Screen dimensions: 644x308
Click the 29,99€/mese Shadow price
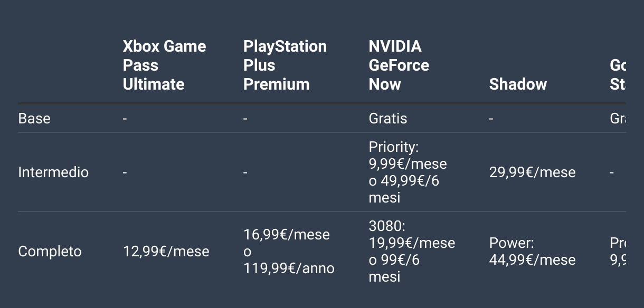[532, 172]
